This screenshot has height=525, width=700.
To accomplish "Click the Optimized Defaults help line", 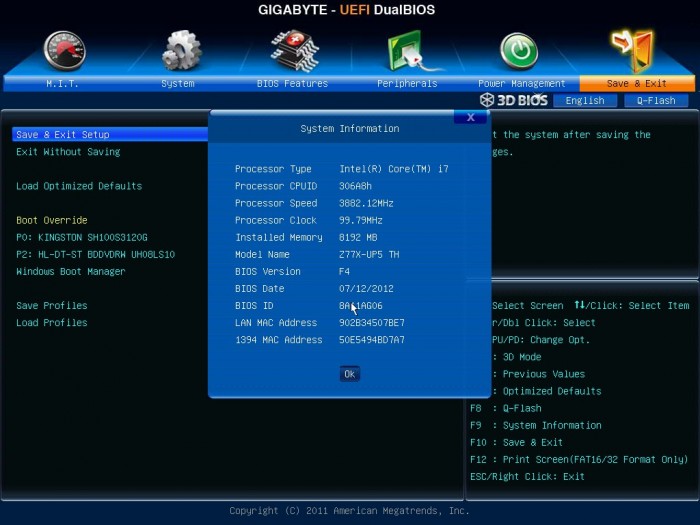I will (547, 391).
